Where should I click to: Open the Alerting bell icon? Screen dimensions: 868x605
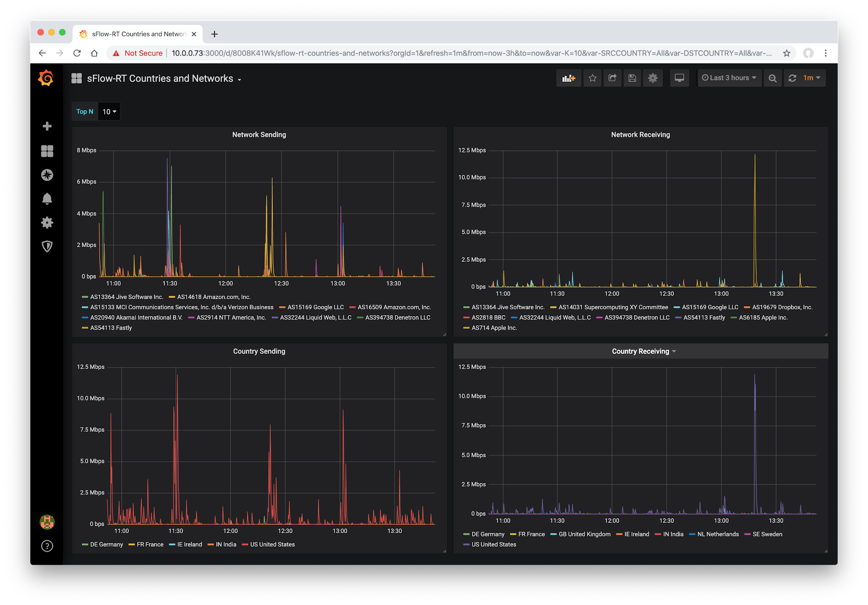[x=47, y=199]
